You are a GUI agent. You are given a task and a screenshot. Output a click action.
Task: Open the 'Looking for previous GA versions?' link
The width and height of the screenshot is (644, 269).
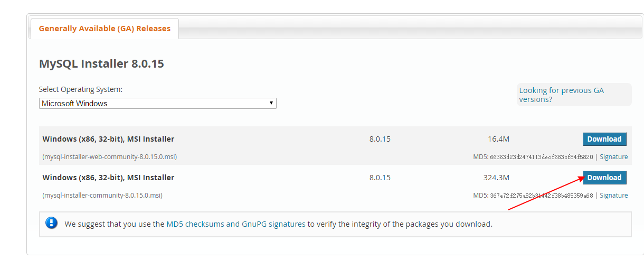(561, 95)
